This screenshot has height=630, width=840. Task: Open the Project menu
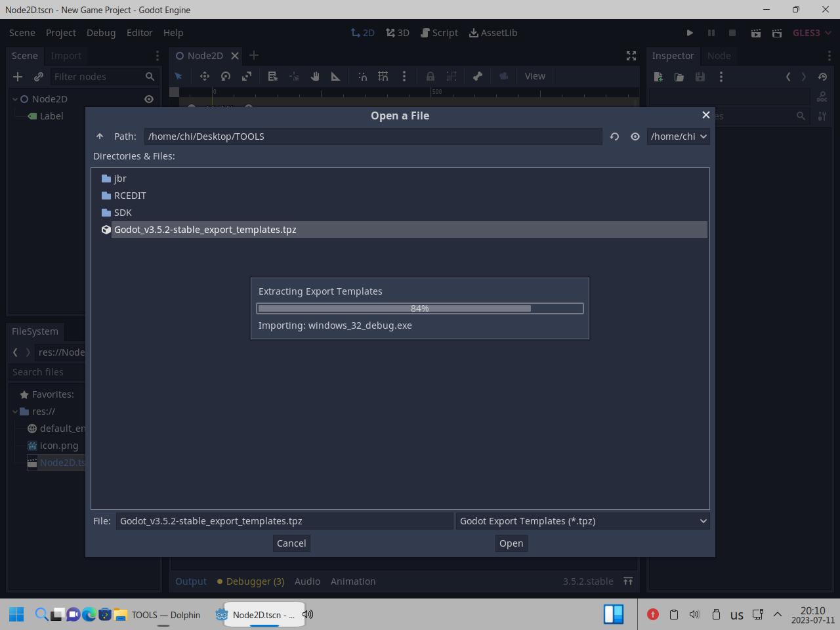(x=61, y=33)
